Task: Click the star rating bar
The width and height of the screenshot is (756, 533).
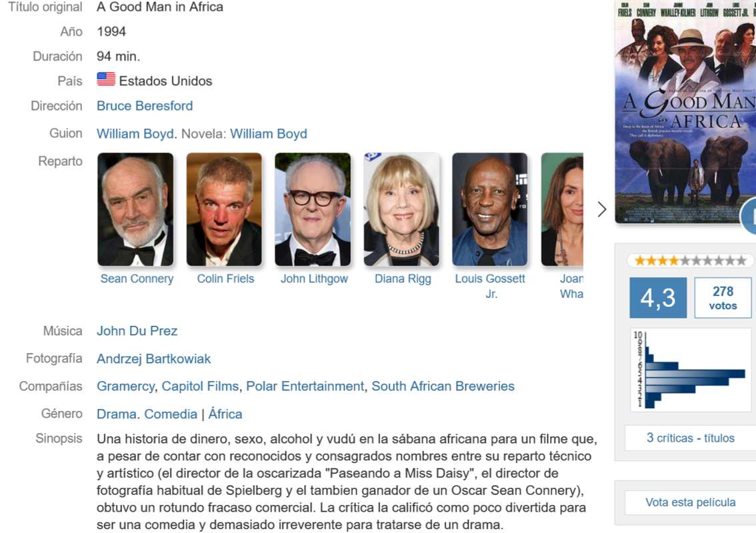Action: pyautogui.click(x=690, y=261)
